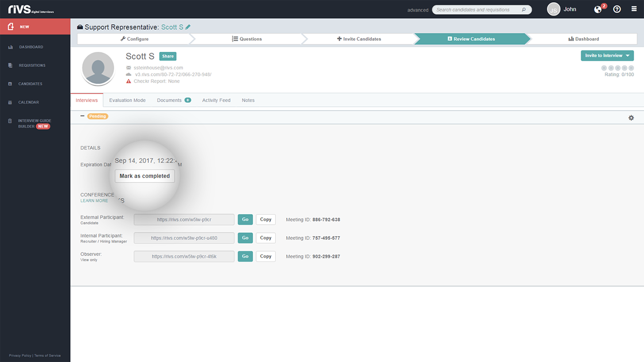The width and height of the screenshot is (644, 362).
Task: Go to Questions step
Action: pos(247,39)
